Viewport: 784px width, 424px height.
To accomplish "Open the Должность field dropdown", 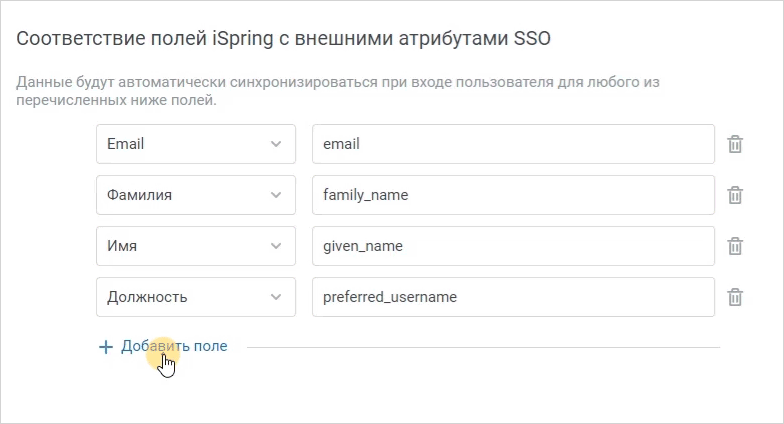I will (x=196, y=297).
